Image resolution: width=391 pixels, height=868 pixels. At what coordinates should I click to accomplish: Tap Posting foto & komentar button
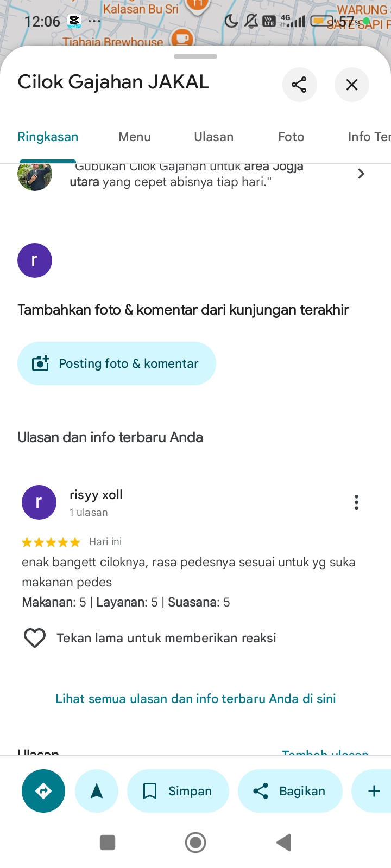pos(117,363)
